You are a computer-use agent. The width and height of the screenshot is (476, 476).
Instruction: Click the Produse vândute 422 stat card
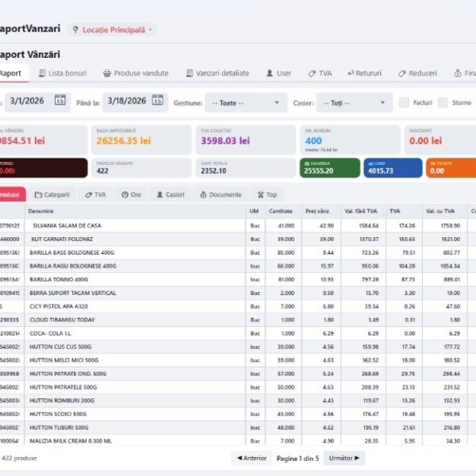pos(141,167)
